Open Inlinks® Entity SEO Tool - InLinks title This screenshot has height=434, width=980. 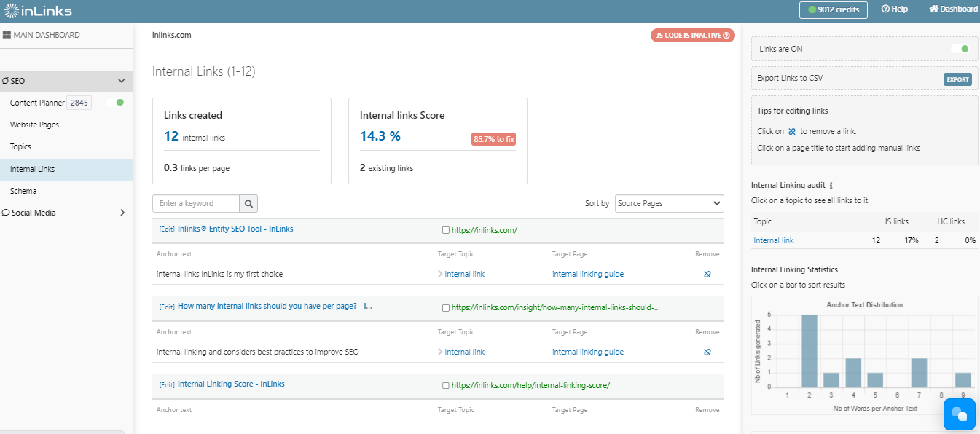pos(235,229)
